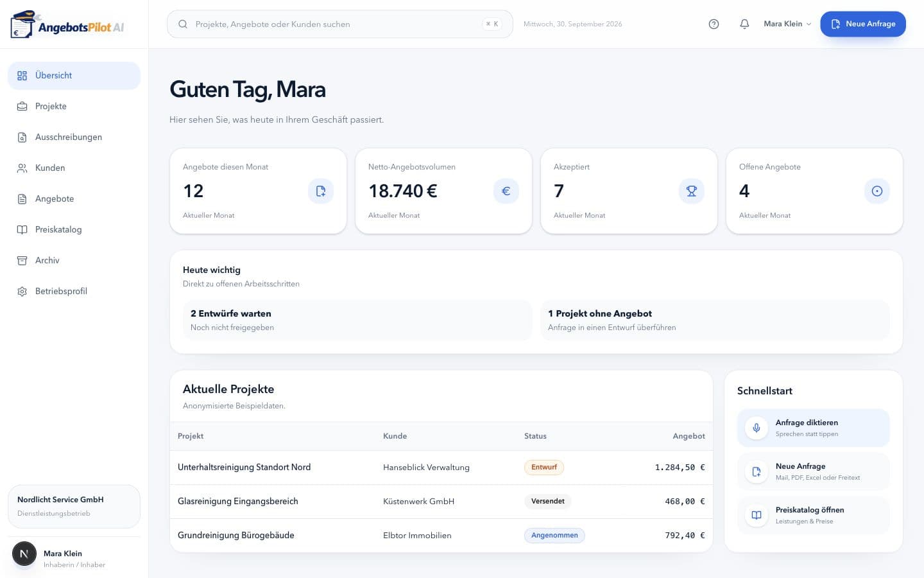Click Grundreinigung Bürogebäude project row

click(x=441, y=535)
